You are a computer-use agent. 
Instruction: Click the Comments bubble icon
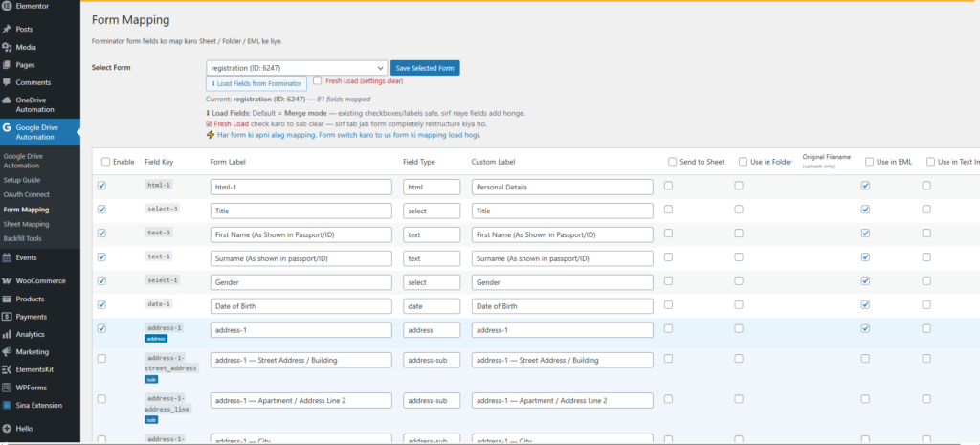pos(7,82)
